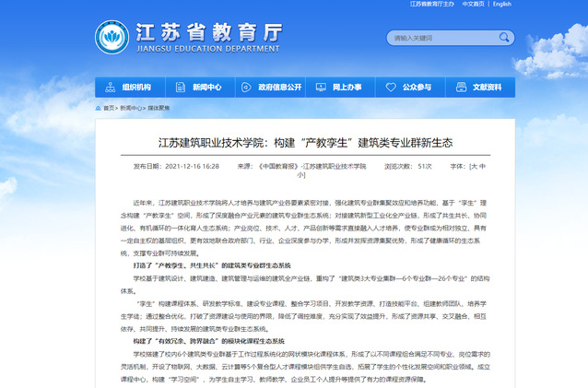Set font size to 大
Image resolution: width=588 pixels, height=388 pixels.
click(475, 166)
